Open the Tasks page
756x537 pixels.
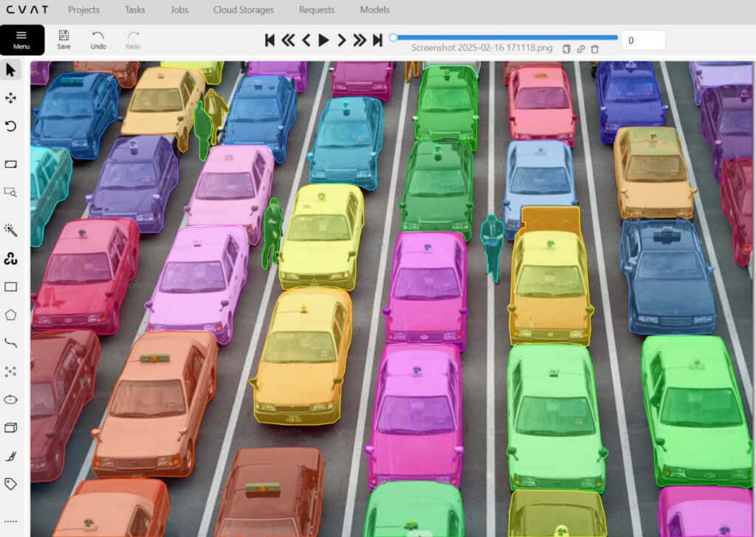pos(135,10)
